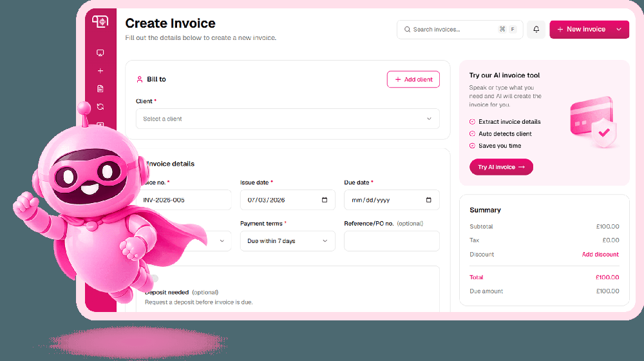Open the Due date calendar picker icon
Image resolution: width=644 pixels, height=361 pixels.
click(x=428, y=200)
